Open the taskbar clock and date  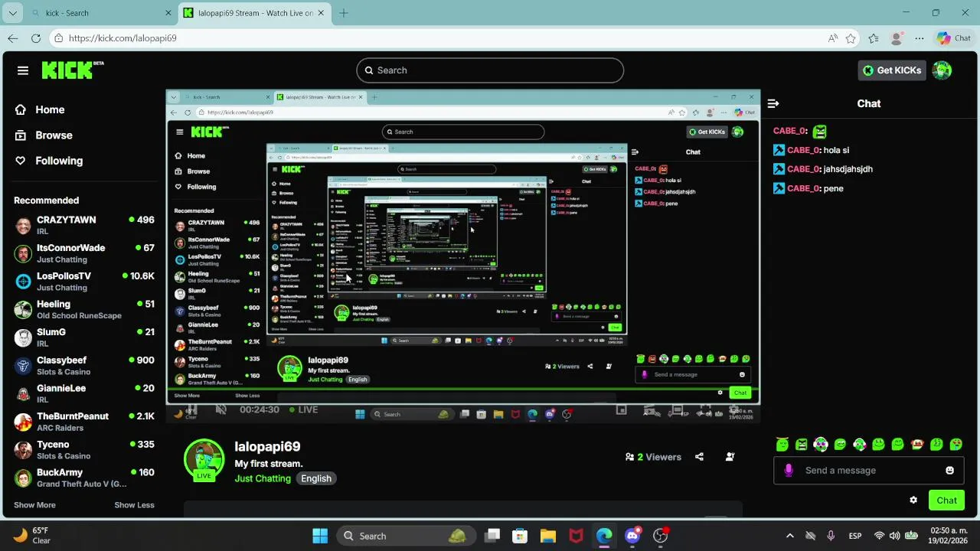tap(949, 536)
